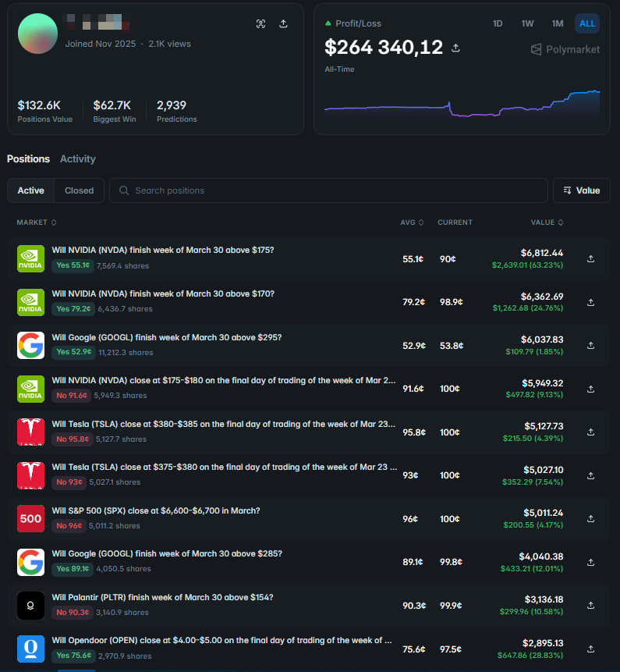Switch to the Activity tab
The image size is (620, 672).
pyautogui.click(x=78, y=159)
